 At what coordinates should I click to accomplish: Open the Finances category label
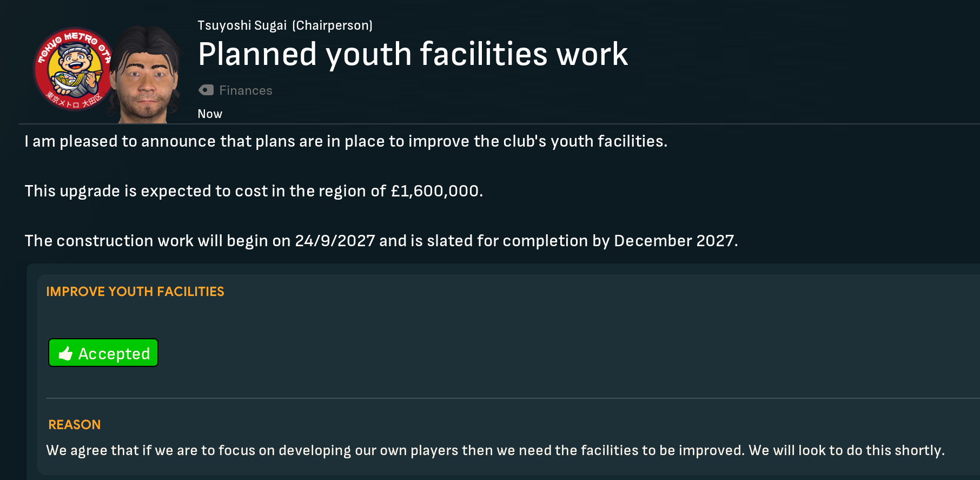tap(246, 90)
